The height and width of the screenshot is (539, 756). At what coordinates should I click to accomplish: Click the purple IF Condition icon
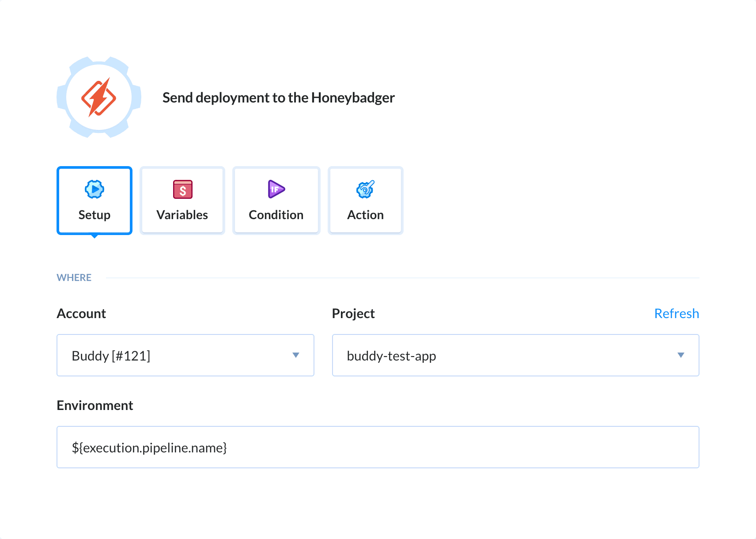pyautogui.click(x=276, y=189)
